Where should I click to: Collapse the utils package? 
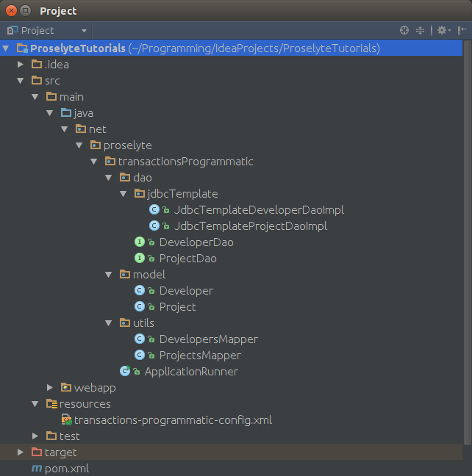(x=109, y=322)
